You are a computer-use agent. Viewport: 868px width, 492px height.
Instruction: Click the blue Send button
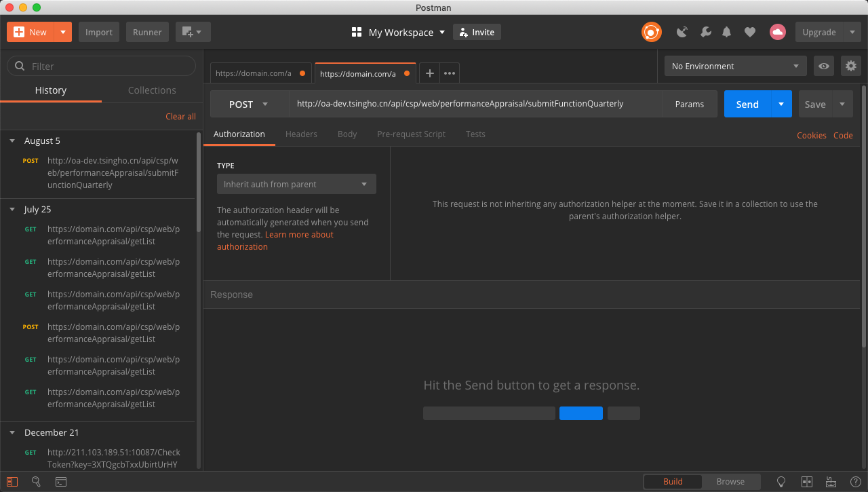click(747, 104)
